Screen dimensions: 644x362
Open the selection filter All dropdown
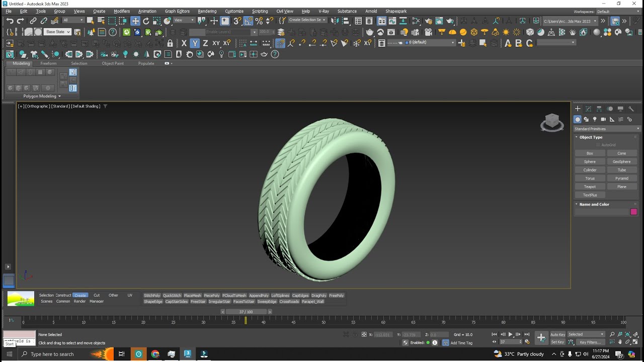[x=73, y=20]
